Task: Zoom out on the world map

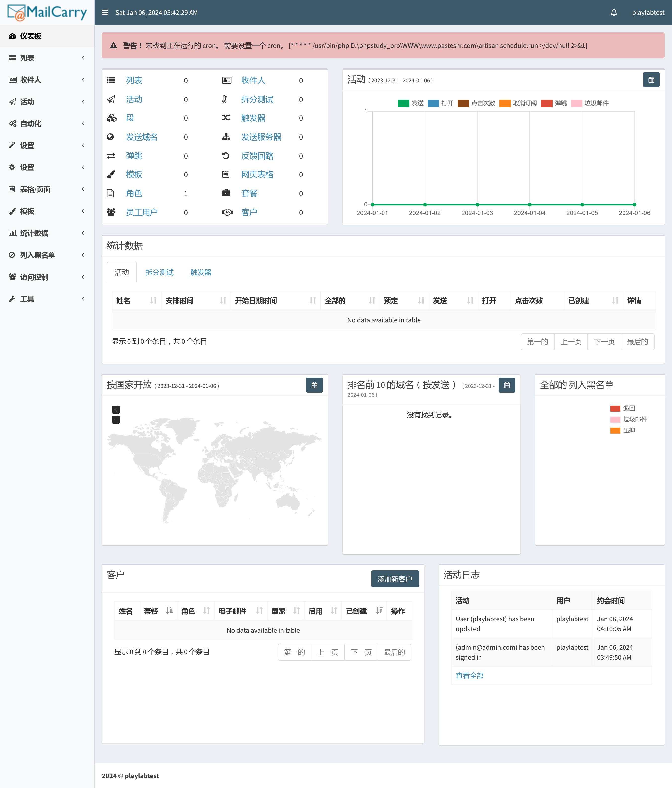Action: point(116,419)
